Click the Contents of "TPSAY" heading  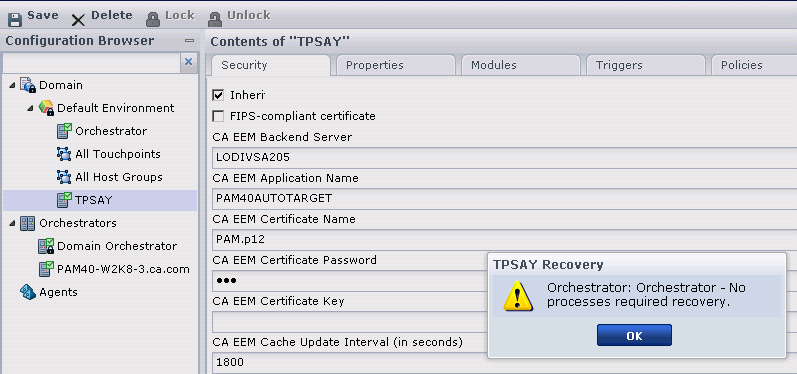(x=280, y=42)
